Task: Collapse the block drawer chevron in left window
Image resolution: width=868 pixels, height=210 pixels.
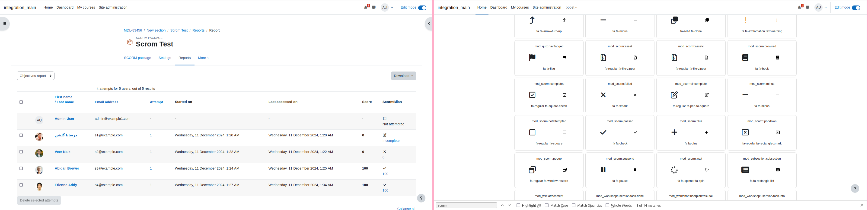Action: tap(429, 24)
